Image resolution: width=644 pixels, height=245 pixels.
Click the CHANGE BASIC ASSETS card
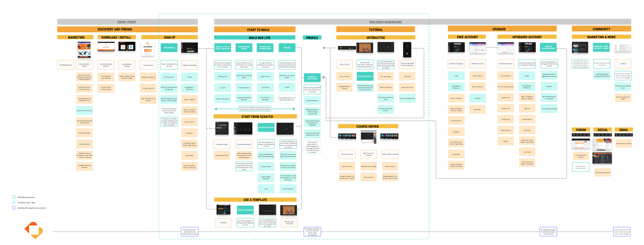[244, 48]
